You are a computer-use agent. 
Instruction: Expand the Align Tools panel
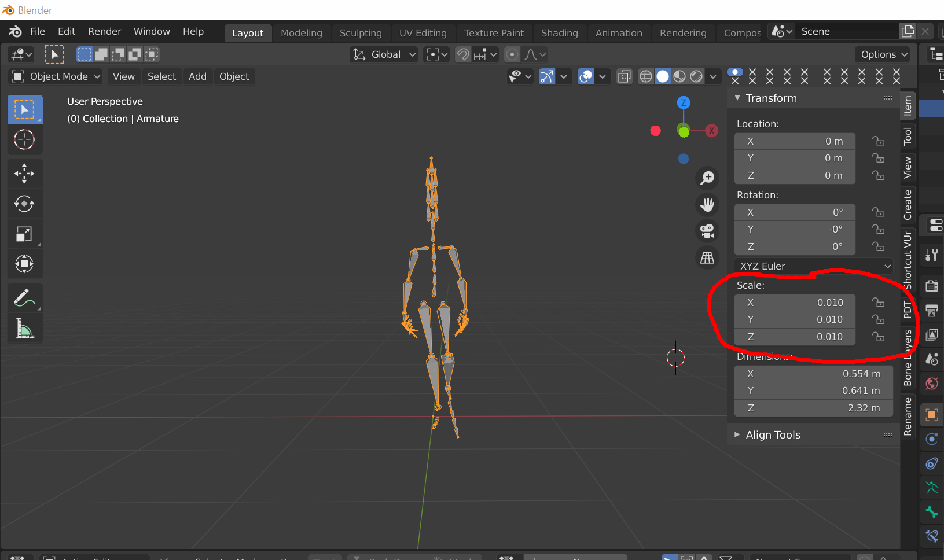click(773, 434)
